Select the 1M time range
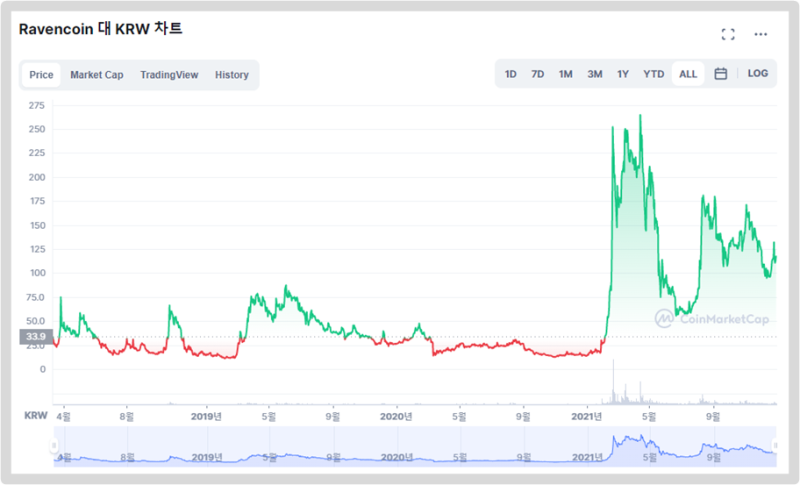 click(565, 74)
